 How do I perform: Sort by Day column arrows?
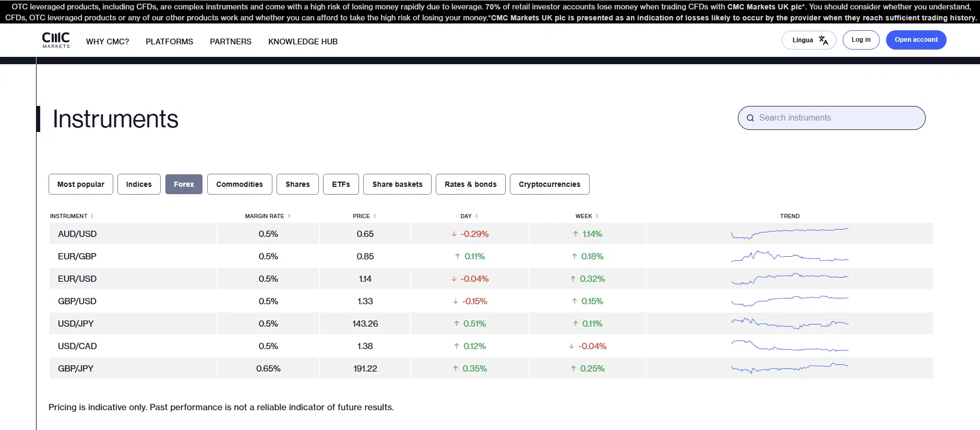pyautogui.click(x=476, y=216)
